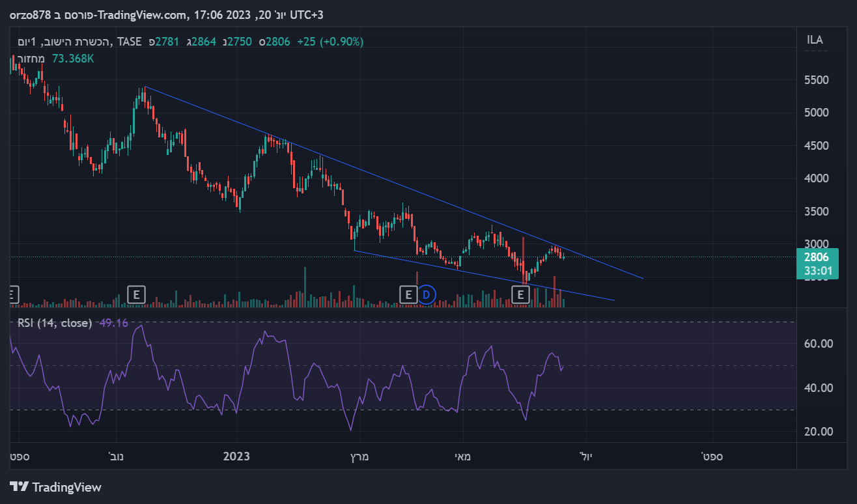Click the 3500 price axis label
Image resolution: width=857 pixels, height=504 pixels.
pyautogui.click(x=816, y=212)
